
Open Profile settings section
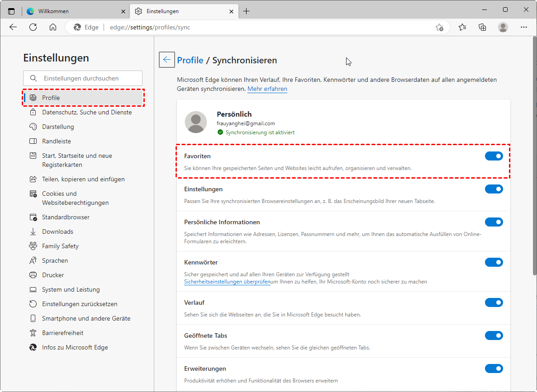click(x=84, y=98)
